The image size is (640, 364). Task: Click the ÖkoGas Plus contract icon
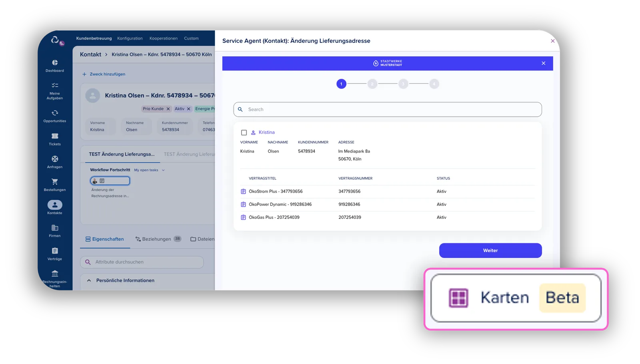tap(243, 217)
